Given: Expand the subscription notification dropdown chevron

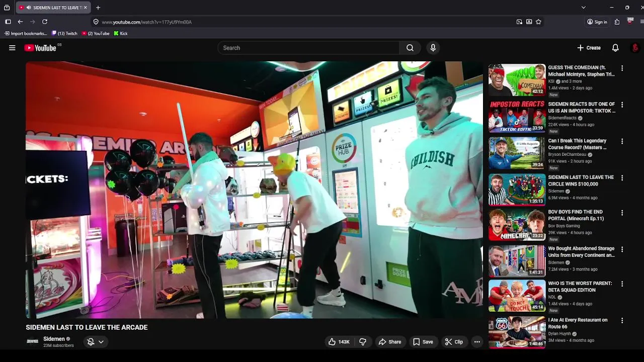Looking at the screenshot, I should point(101,342).
